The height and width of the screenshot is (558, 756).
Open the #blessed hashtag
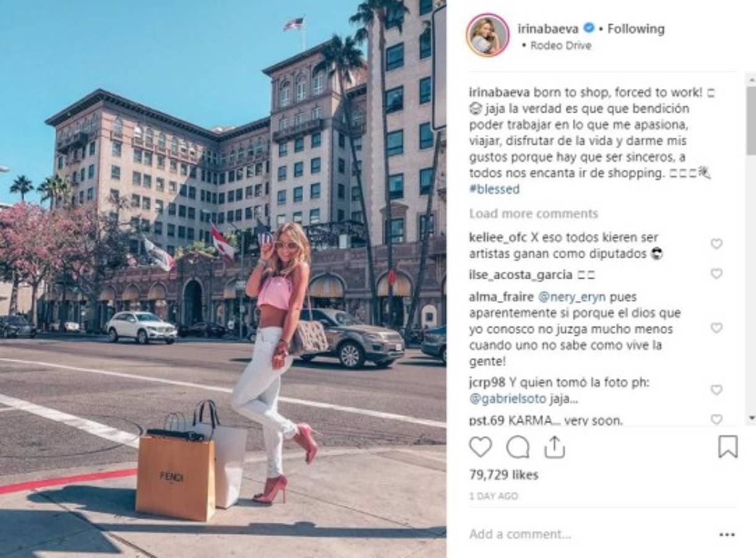click(x=494, y=190)
